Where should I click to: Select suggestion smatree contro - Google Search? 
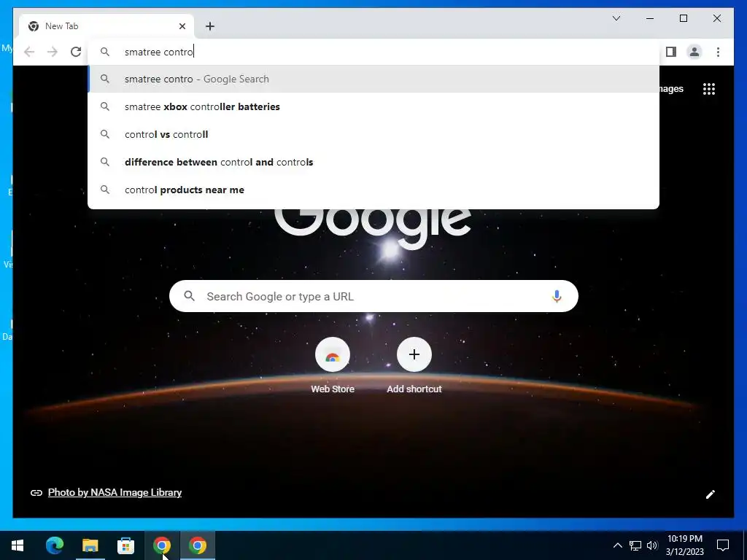tap(373, 79)
